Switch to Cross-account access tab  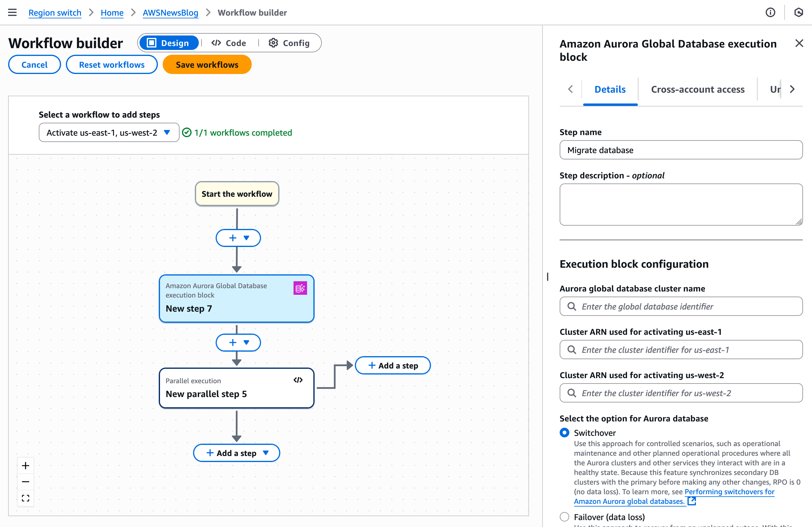697,89
